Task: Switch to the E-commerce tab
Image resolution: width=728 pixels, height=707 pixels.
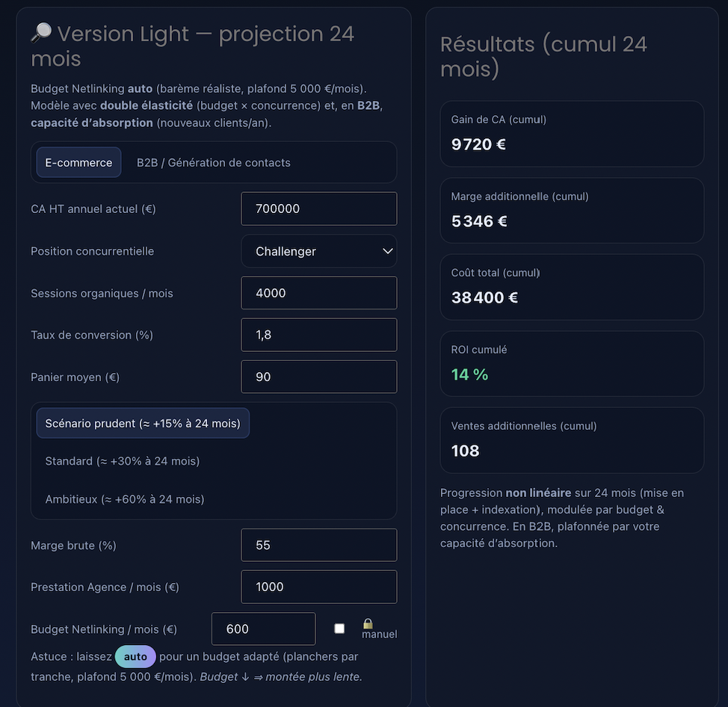Action: click(x=78, y=162)
